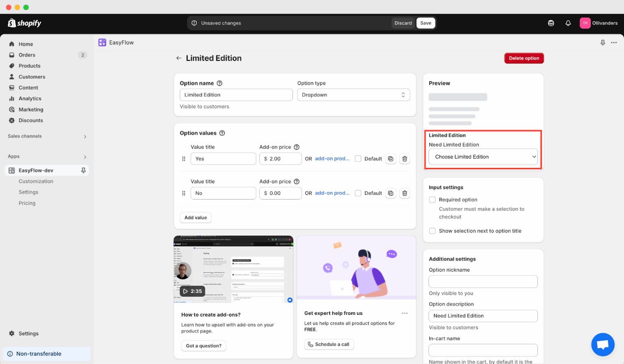Open the chat support bubble

click(x=602, y=345)
